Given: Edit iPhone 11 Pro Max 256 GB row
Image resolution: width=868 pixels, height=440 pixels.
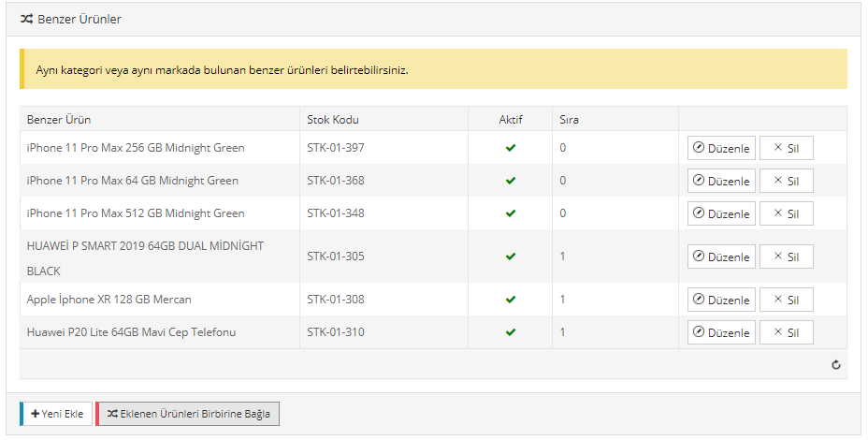Looking at the screenshot, I should [721, 148].
